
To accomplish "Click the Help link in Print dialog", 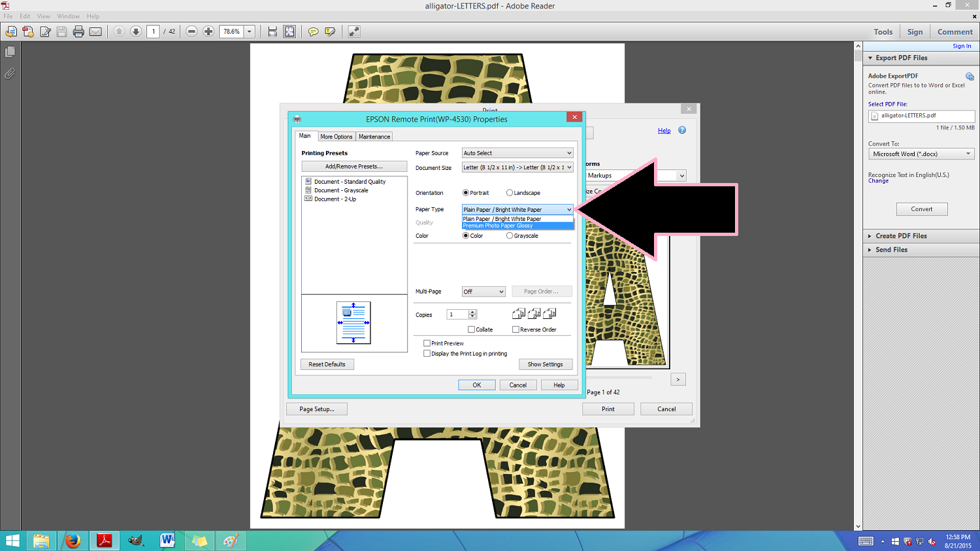I will [x=664, y=131].
